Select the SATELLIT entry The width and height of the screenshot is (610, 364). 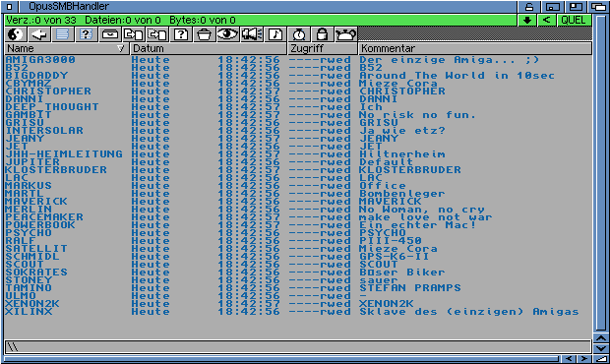pos(36,249)
